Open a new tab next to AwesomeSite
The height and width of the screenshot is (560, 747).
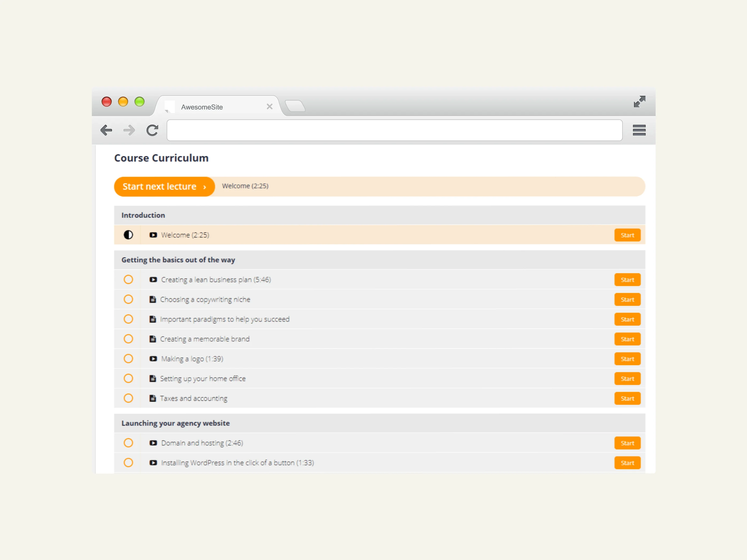[295, 106]
